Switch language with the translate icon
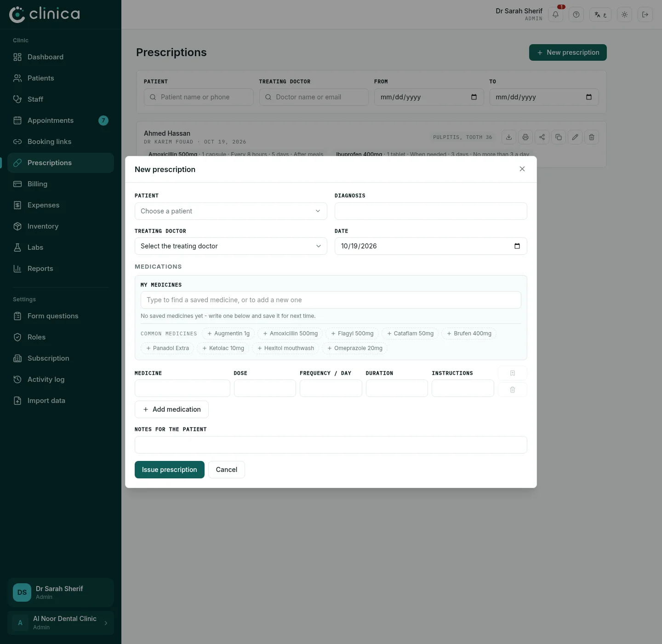The height and width of the screenshot is (644, 662). click(600, 14)
